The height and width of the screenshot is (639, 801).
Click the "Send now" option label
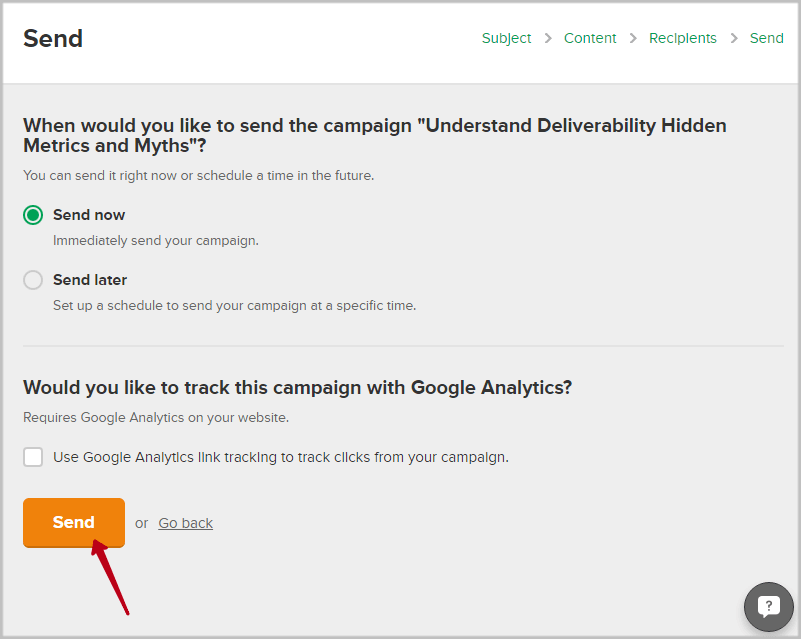coord(89,215)
